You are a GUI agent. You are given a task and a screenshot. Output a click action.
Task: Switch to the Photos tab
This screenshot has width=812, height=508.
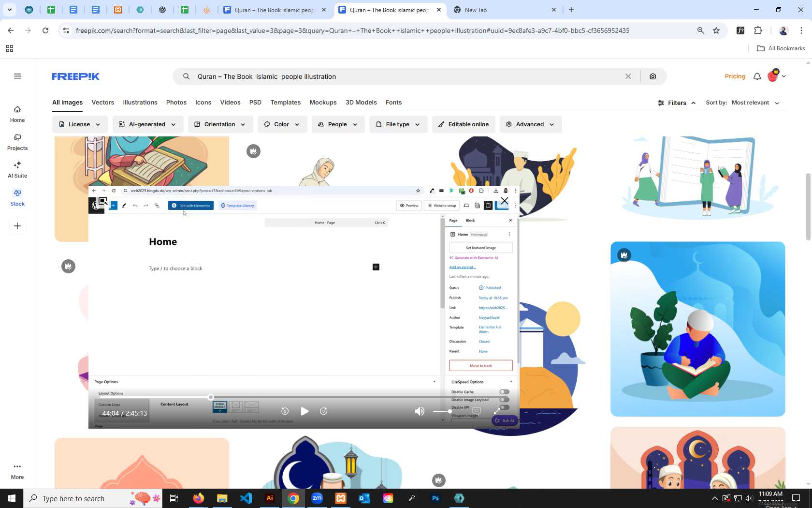(176, 103)
